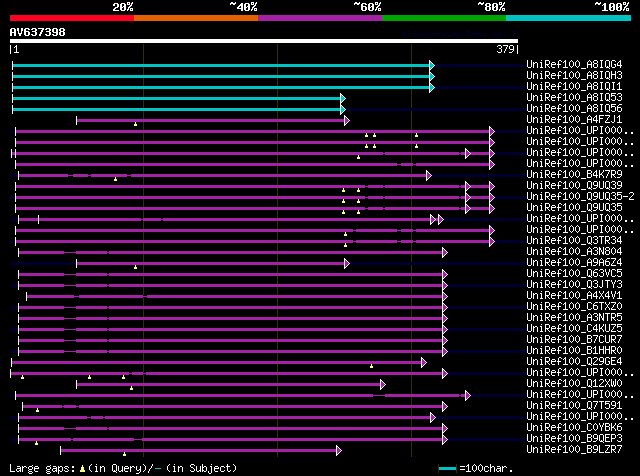Select label UniRef100_C6TXZ0

point(574,307)
